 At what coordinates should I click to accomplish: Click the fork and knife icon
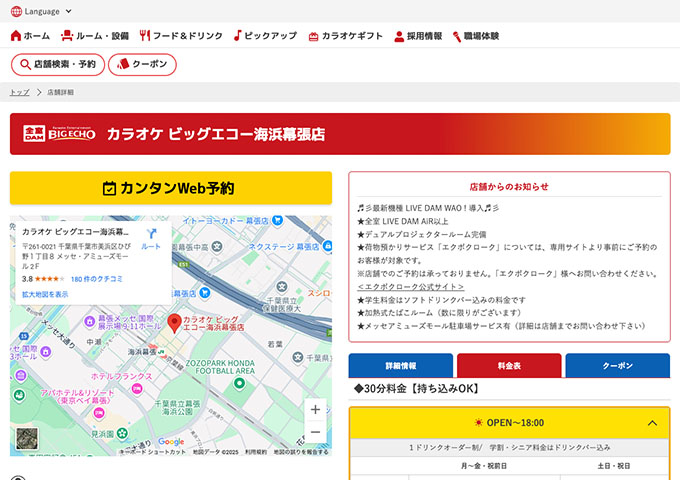pos(144,36)
